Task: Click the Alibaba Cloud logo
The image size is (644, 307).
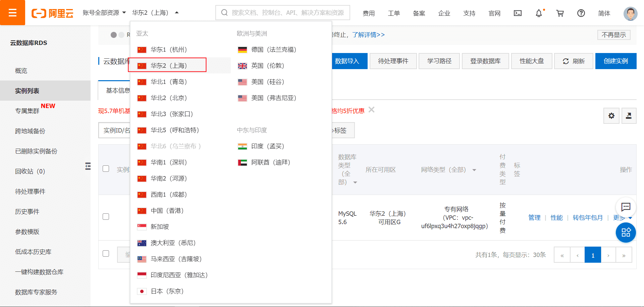Action: [x=52, y=13]
